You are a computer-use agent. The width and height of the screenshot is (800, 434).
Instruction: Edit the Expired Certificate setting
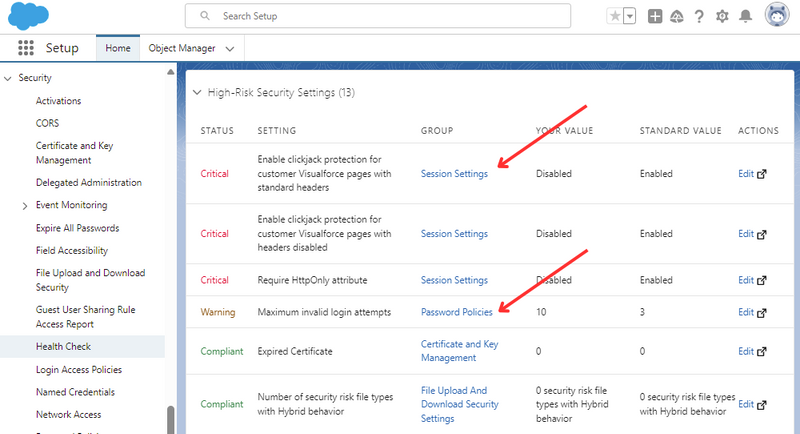746,351
